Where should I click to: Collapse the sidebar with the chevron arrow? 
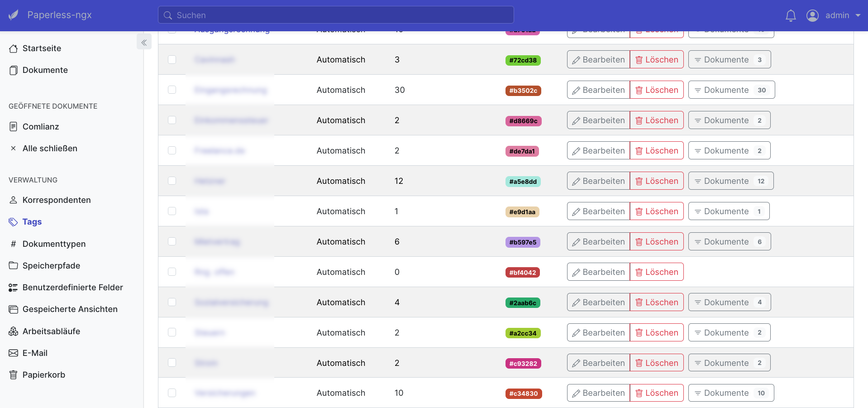coord(144,42)
